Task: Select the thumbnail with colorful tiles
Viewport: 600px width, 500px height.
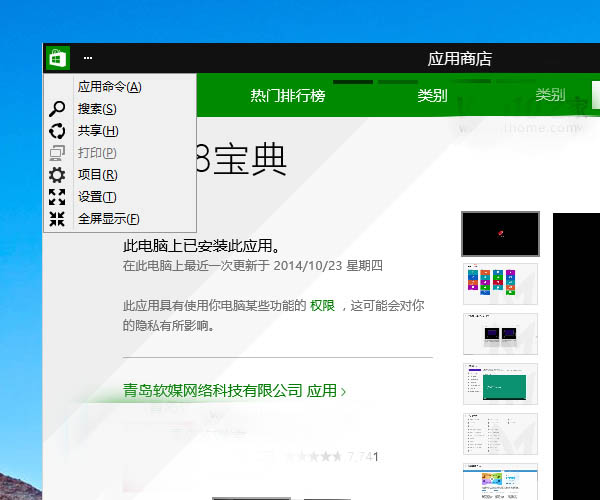Action: (x=500, y=283)
